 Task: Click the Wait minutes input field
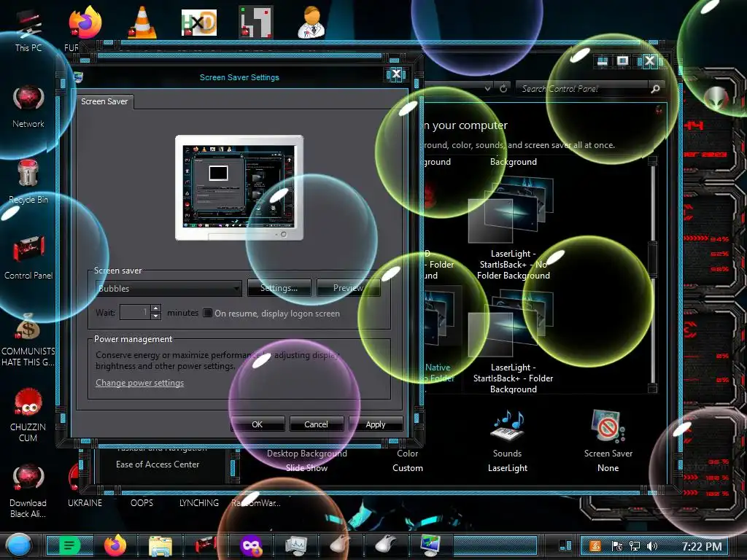point(135,312)
